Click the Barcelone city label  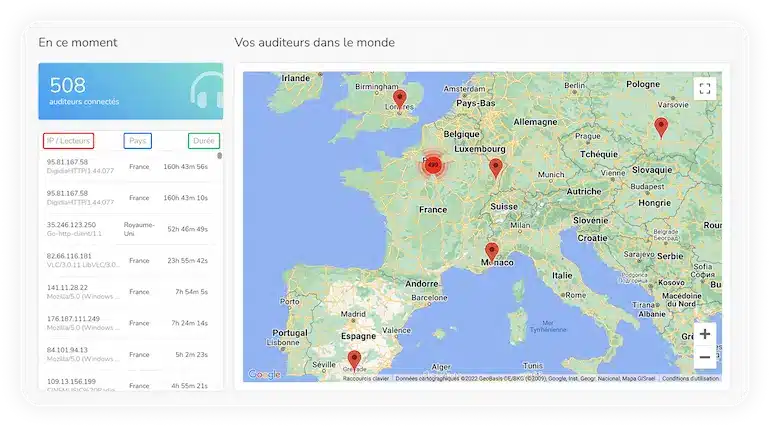click(x=429, y=297)
